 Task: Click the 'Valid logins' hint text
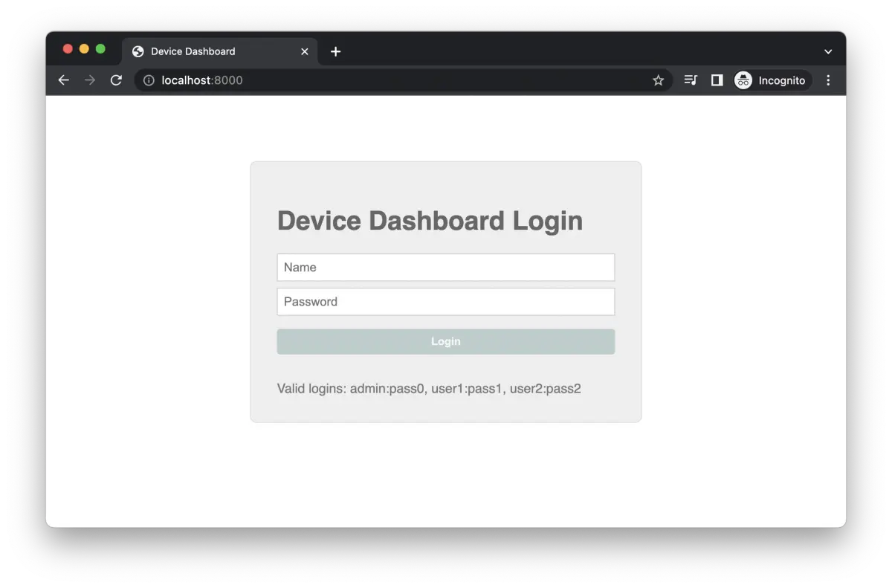[x=429, y=388]
